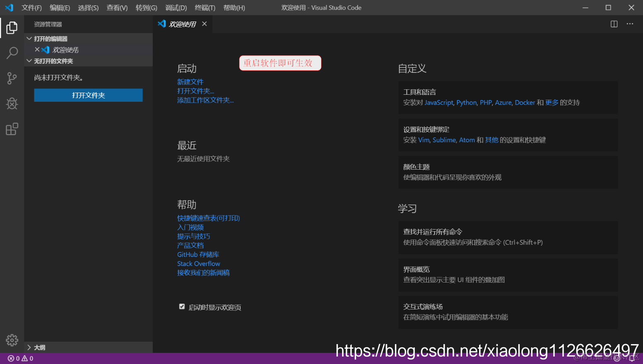Close the 欢迎使用 editor tab
Viewport: 643px width, 364px height.
[204, 24]
